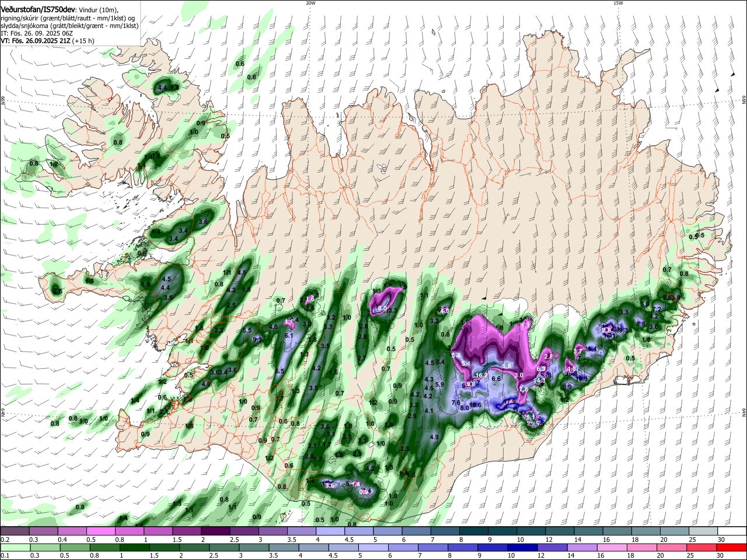Screen dimensions: 747x560
Task: Select dark teal swatch labeled 8 in upper legend
Action: [473, 531]
